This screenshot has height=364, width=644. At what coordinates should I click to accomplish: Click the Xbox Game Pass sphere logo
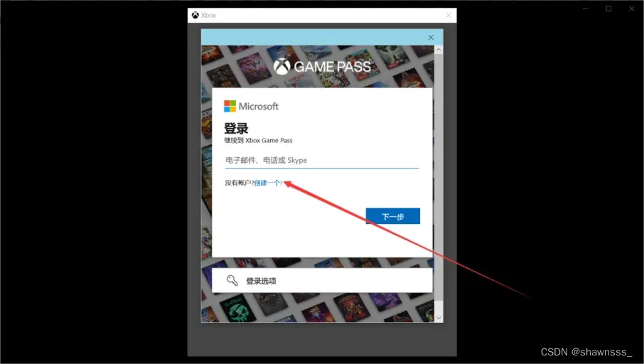pyautogui.click(x=281, y=67)
